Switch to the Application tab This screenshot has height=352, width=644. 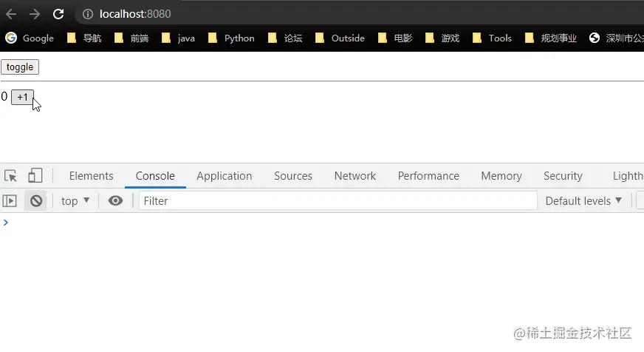pyautogui.click(x=225, y=176)
